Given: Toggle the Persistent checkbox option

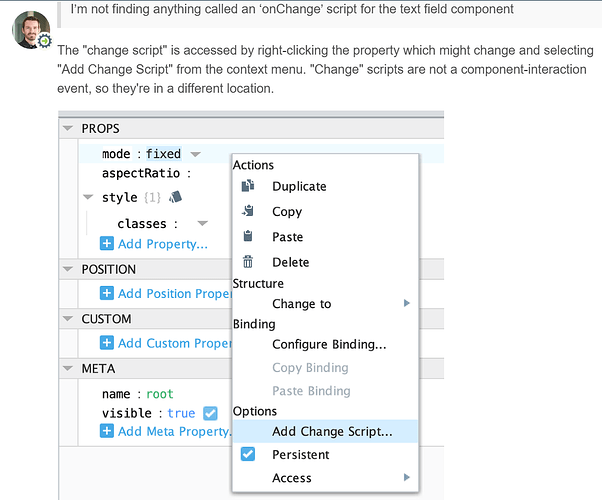Looking at the screenshot, I should [x=249, y=454].
